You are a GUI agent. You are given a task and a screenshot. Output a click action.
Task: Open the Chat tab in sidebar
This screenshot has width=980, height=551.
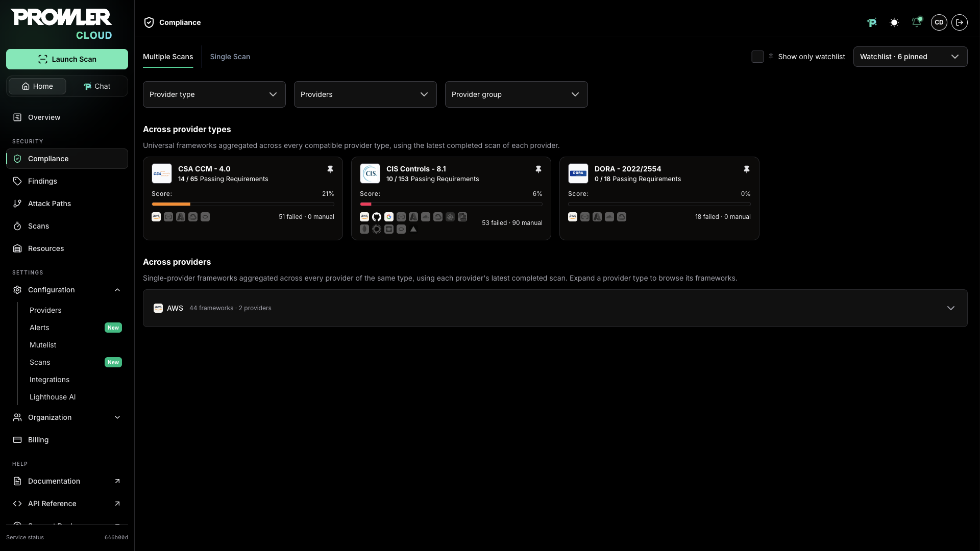[97, 86]
